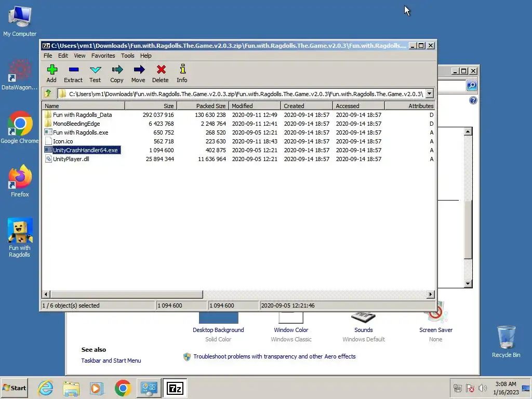The image size is (532, 399).
Task: Sort by Attributes column header
Action: [410, 106]
